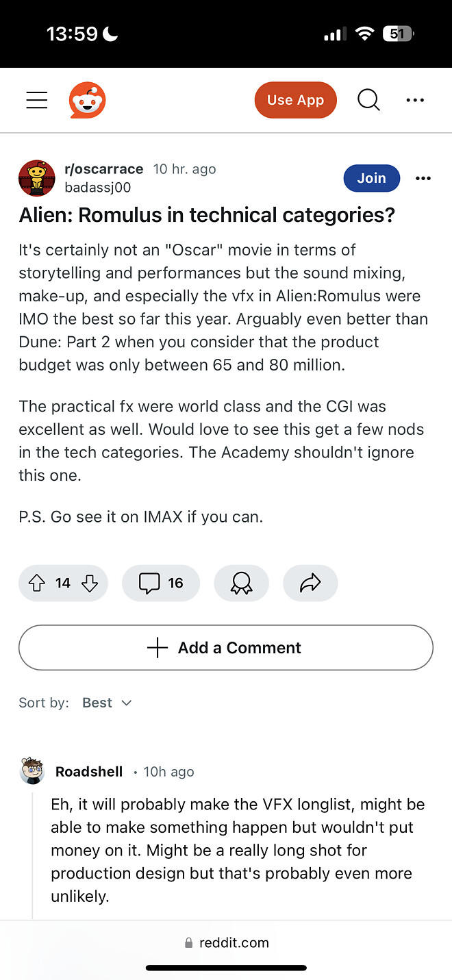452x980 pixels.
Task: Join the r/oscarrace community
Action: tap(371, 178)
